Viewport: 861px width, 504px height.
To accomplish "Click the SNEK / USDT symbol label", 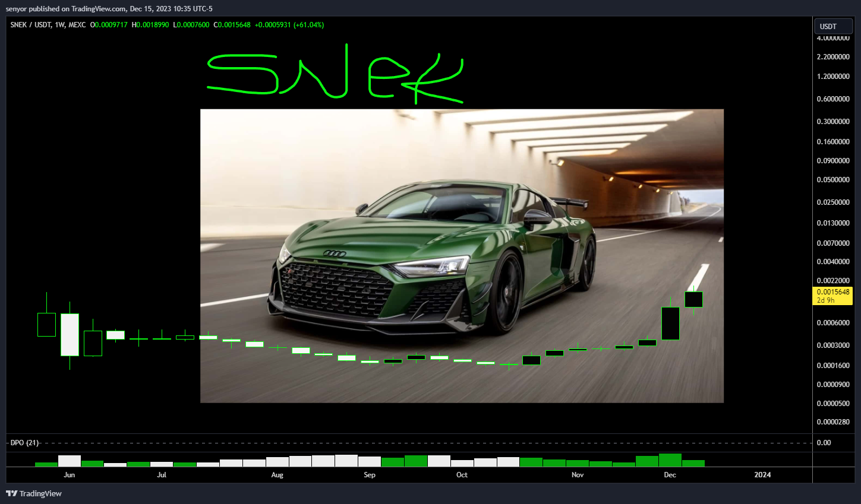I will pyautogui.click(x=31, y=25).
